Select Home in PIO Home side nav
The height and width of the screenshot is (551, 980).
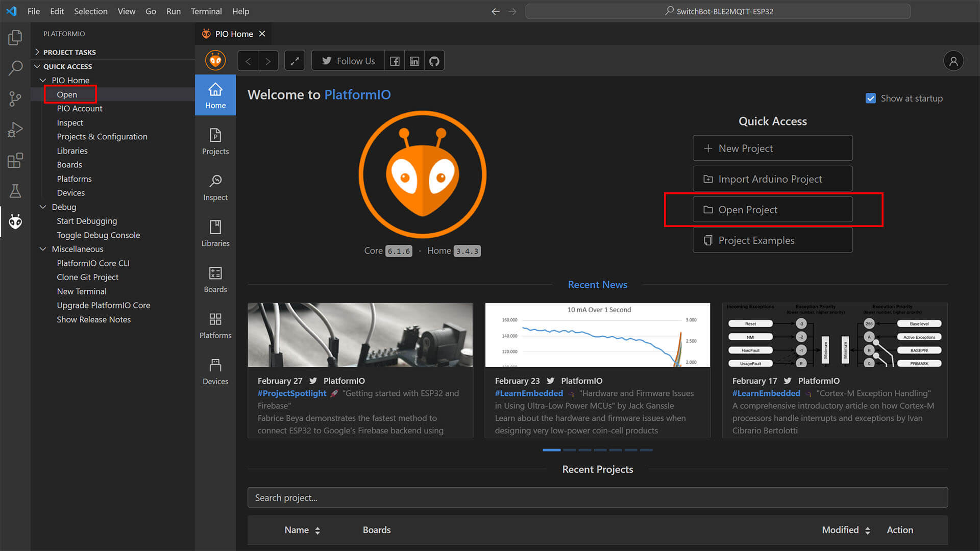[215, 95]
